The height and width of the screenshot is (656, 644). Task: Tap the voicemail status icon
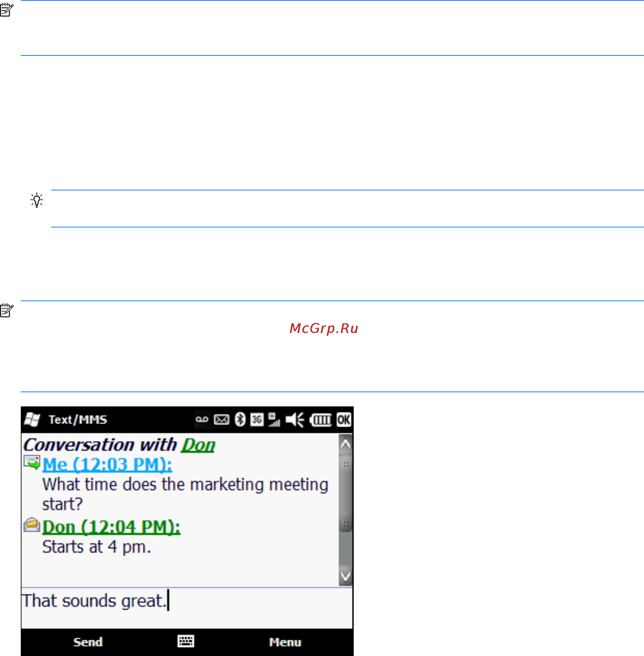(202, 420)
